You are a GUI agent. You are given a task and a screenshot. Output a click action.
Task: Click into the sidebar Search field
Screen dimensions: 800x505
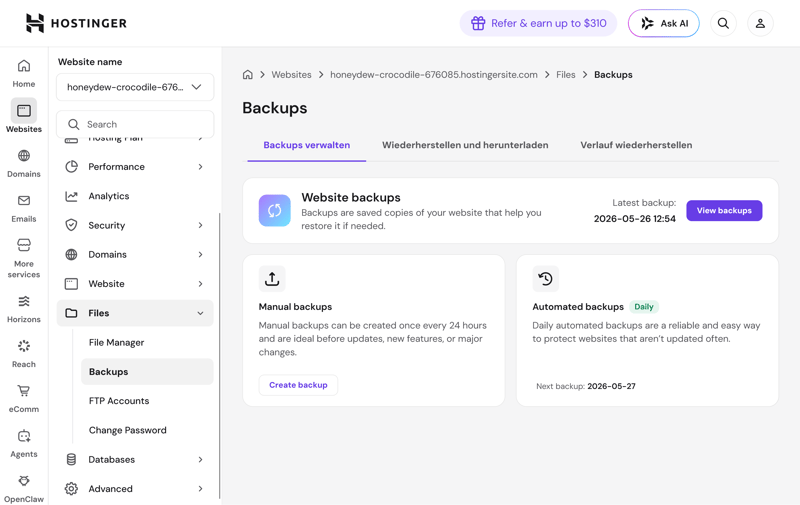135,124
